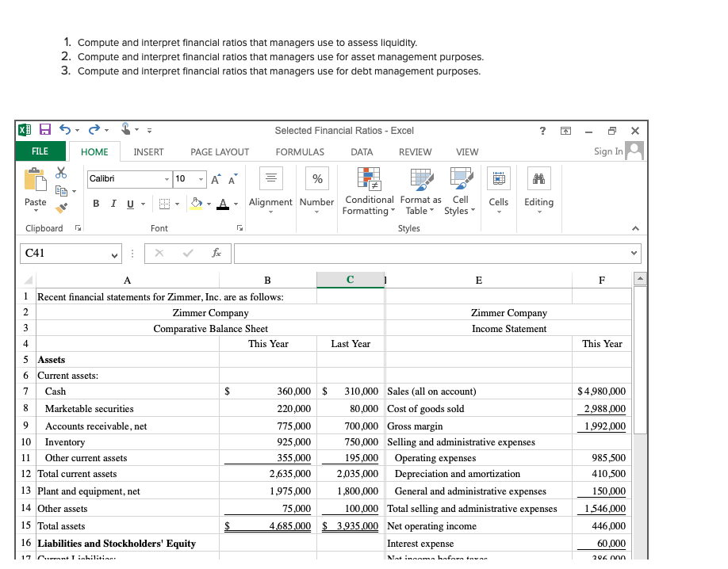Open the Cells group
The height and width of the screenshot is (569, 728).
[x=499, y=191]
